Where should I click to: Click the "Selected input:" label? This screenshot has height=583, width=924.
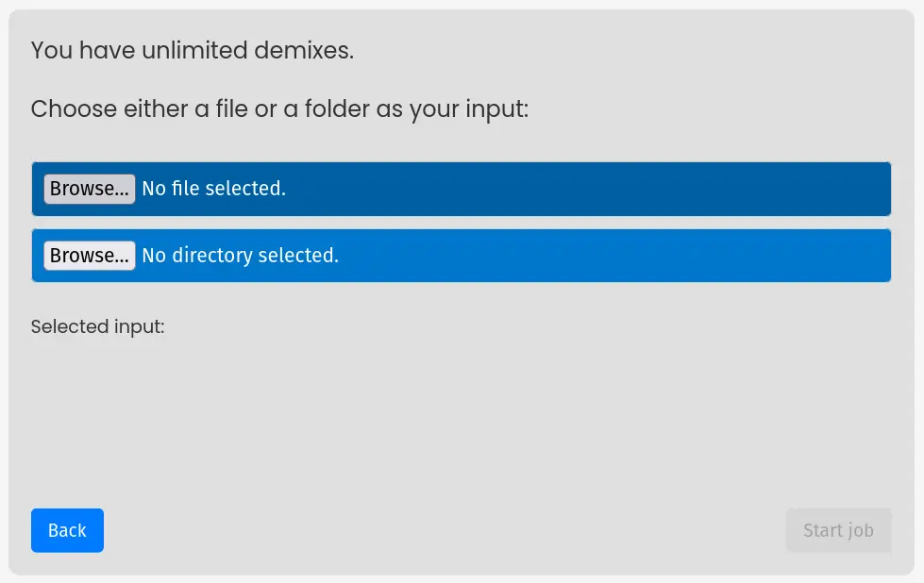tap(97, 327)
